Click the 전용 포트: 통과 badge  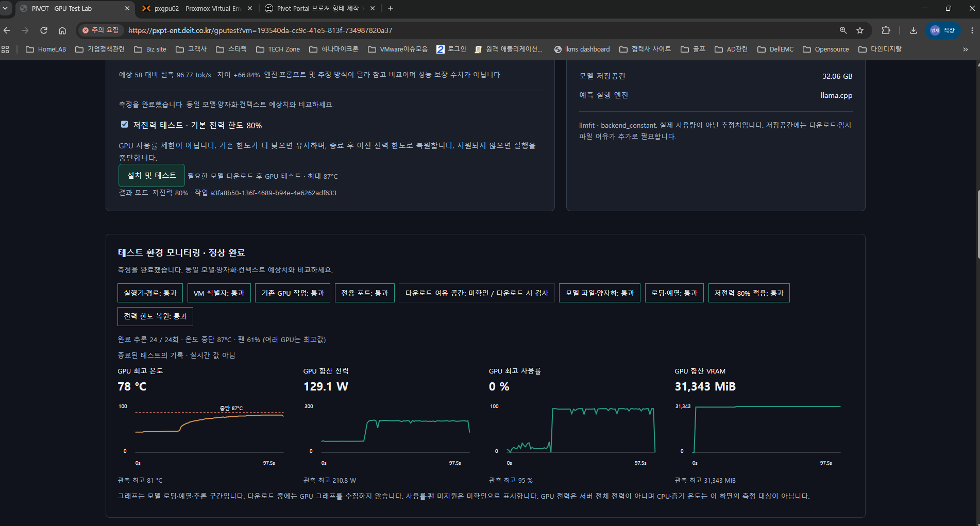tap(365, 293)
